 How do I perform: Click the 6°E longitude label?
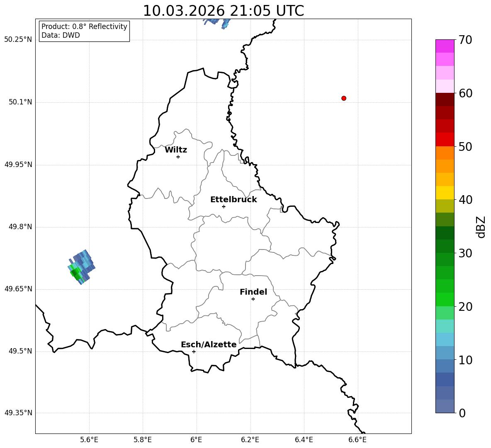[196, 440]
